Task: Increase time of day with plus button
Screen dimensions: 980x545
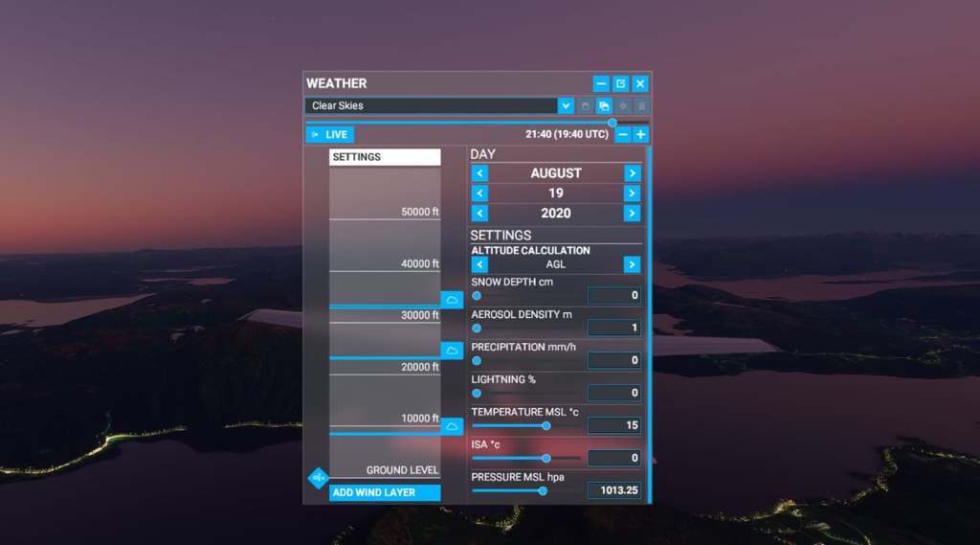Action: pos(641,135)
